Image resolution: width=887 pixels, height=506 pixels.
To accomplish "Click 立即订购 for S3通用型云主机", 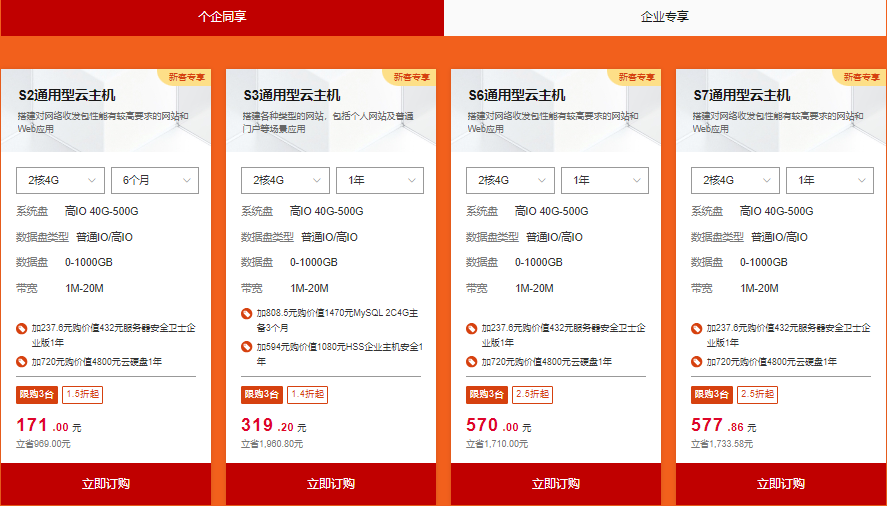I will [x=331, y=484].
